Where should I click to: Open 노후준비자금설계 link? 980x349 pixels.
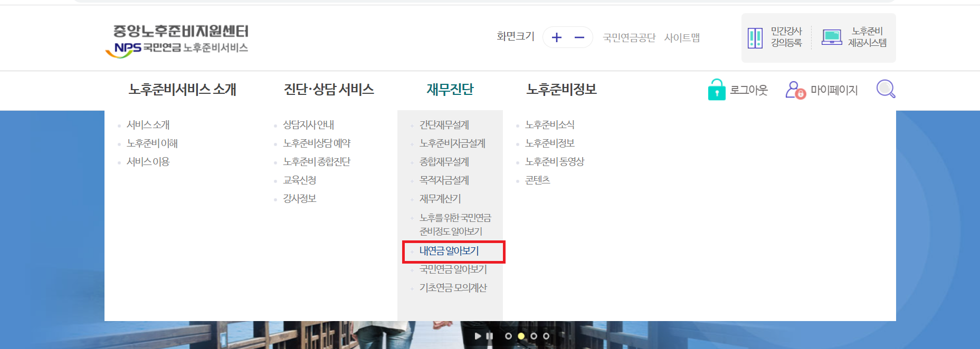pyautogui.click(x=452, y=143)
